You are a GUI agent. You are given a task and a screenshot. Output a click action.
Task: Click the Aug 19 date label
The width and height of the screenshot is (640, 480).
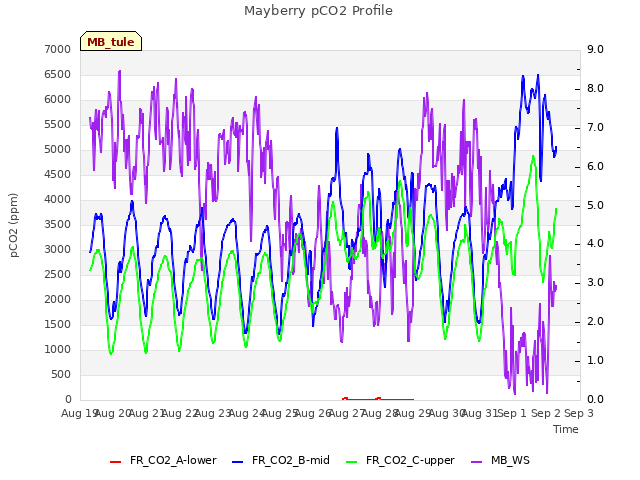pos(79,414)
